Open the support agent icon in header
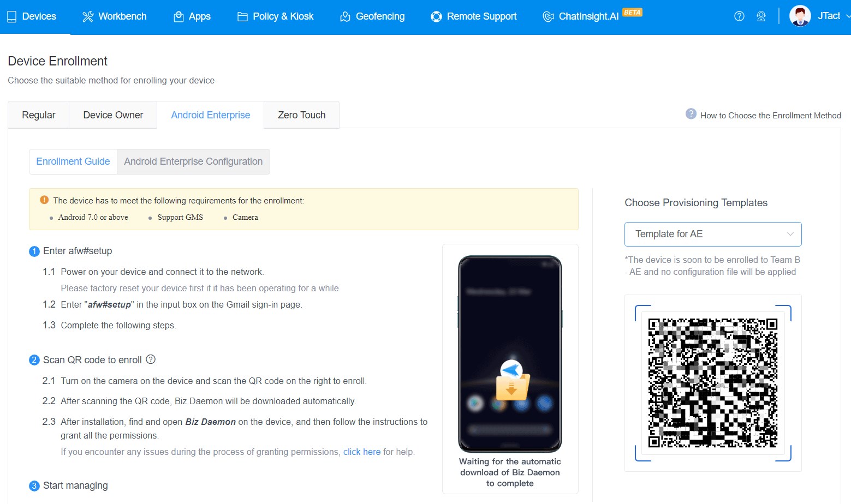The height and width of the screenshot is (504, 851). pos(761,16)
